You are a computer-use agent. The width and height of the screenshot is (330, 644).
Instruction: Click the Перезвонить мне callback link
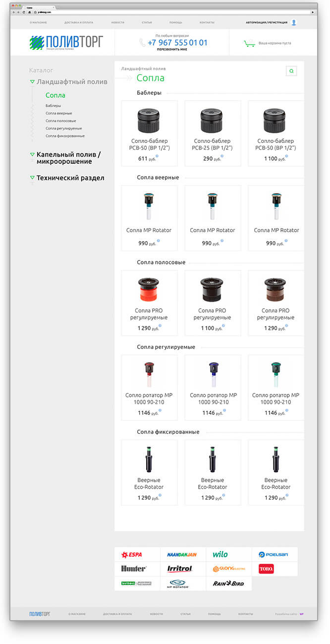[x=172, y=50]
